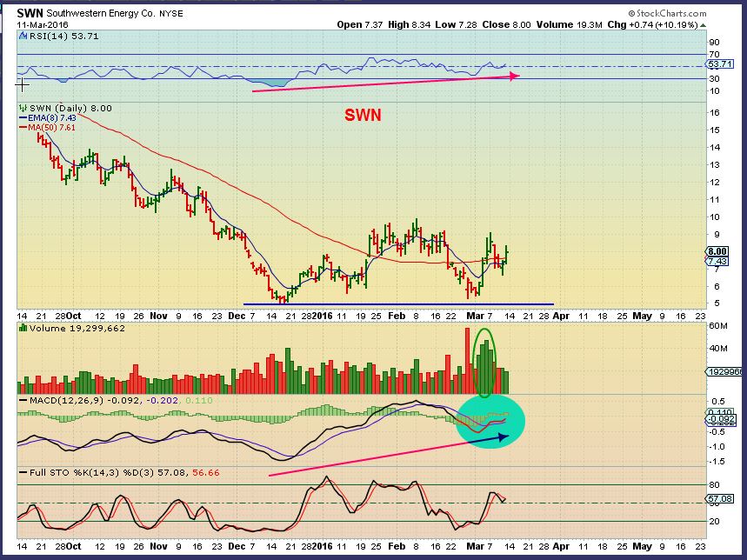Click the green up-triangle beside the Chg value

coord(704,25)
